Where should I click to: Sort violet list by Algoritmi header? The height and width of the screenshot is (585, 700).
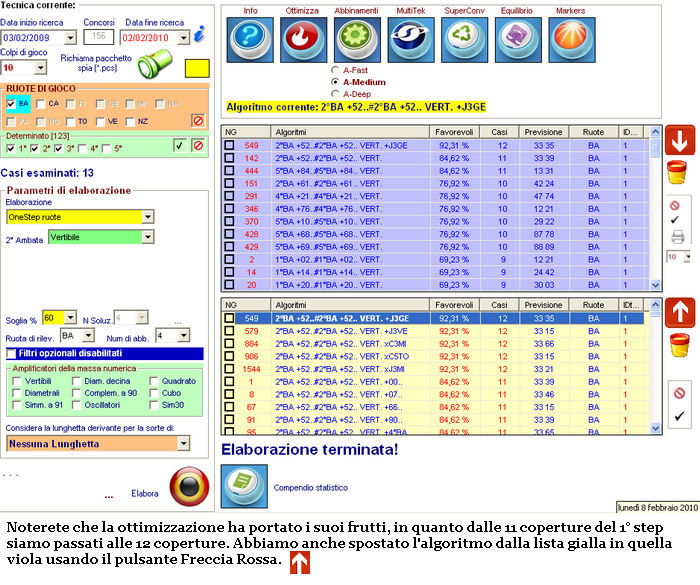tap(350, 132)
